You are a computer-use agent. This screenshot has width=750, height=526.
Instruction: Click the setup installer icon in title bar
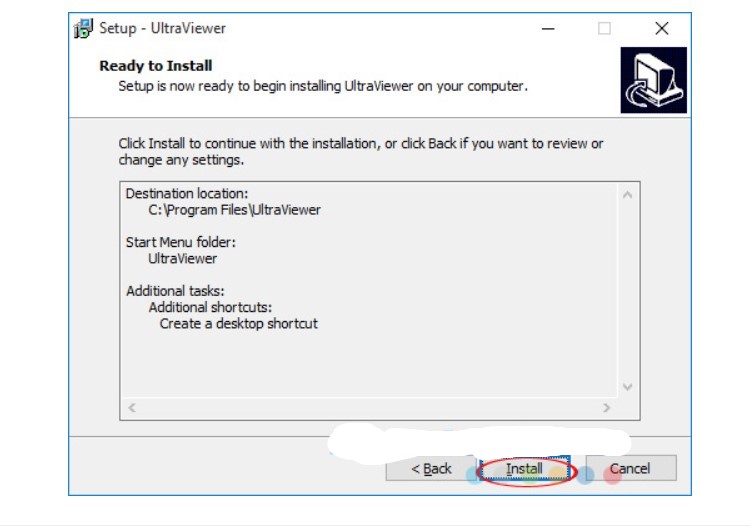[84, 29]
